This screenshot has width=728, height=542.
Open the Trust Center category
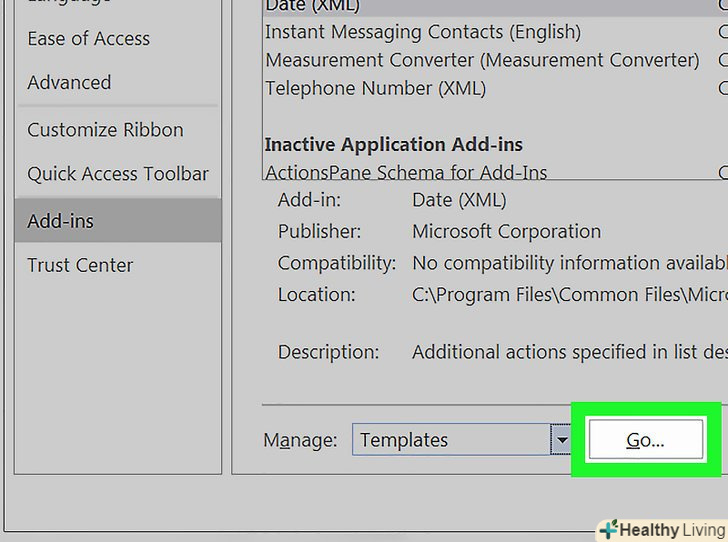pyautogui.click(x=80, y=265)
